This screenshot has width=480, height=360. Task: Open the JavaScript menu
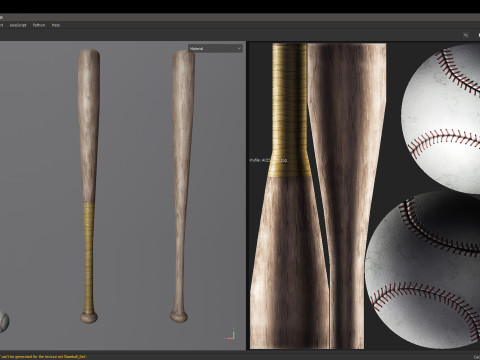point(18,25)
